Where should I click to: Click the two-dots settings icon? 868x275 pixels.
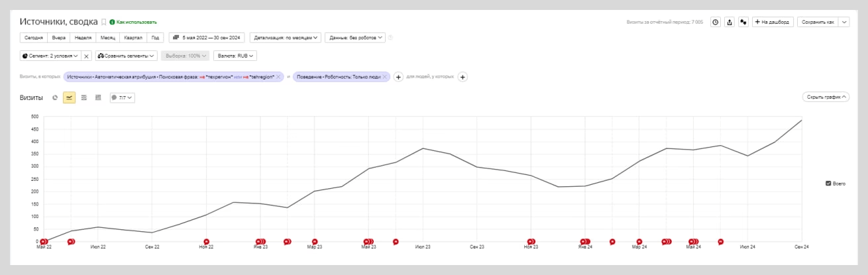tap(743, 22)
